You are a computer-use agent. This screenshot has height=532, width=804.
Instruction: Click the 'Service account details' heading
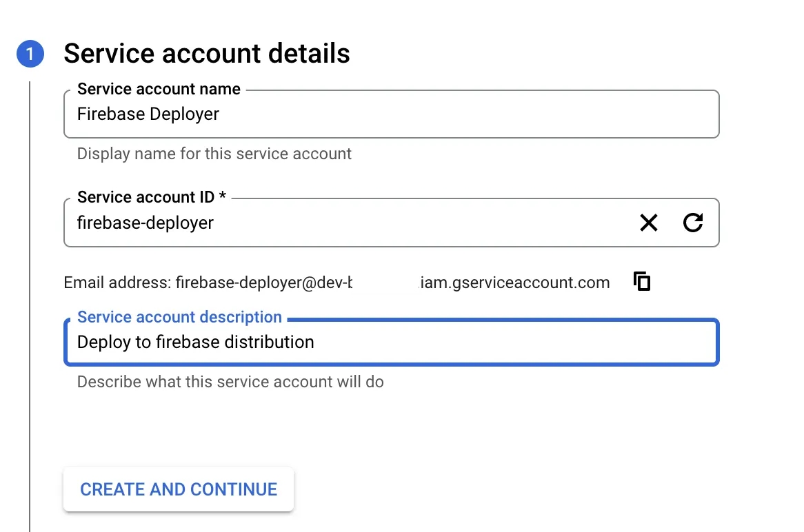[207, 54]
